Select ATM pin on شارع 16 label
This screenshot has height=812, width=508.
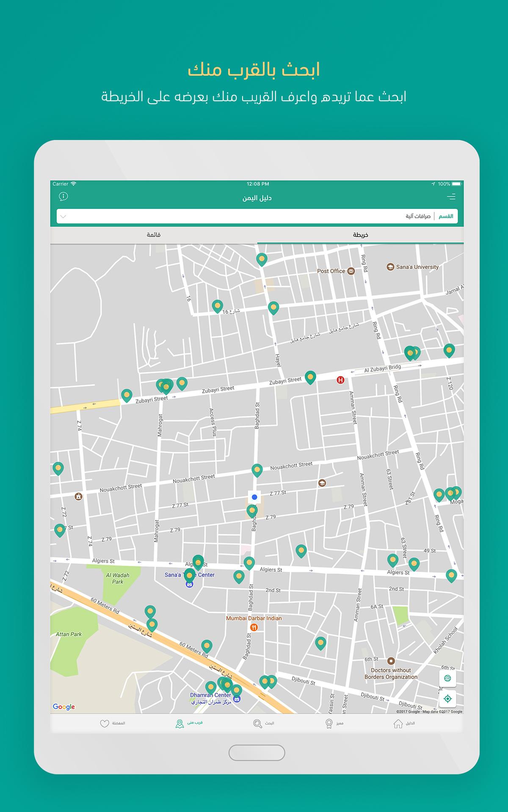(217, 307)
